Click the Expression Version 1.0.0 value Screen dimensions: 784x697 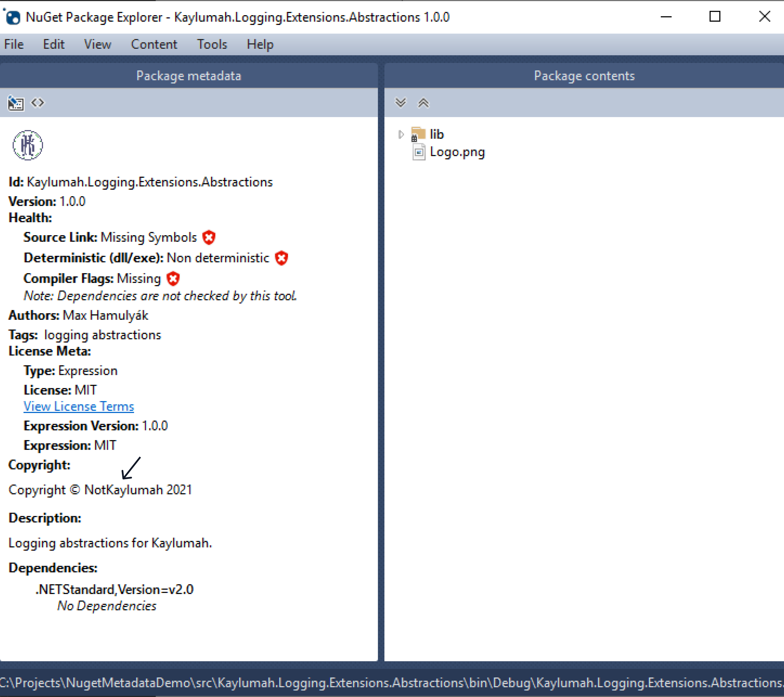coord(155,426)
